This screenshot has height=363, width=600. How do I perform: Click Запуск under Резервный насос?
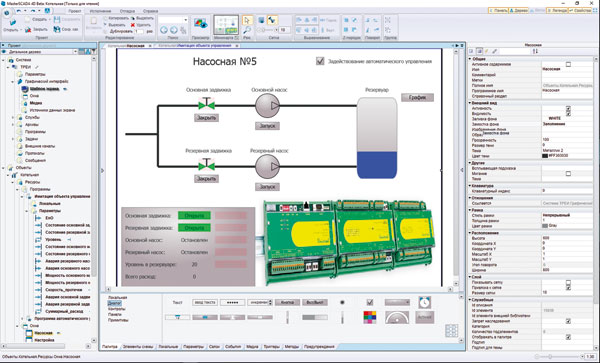click(267, 187)
